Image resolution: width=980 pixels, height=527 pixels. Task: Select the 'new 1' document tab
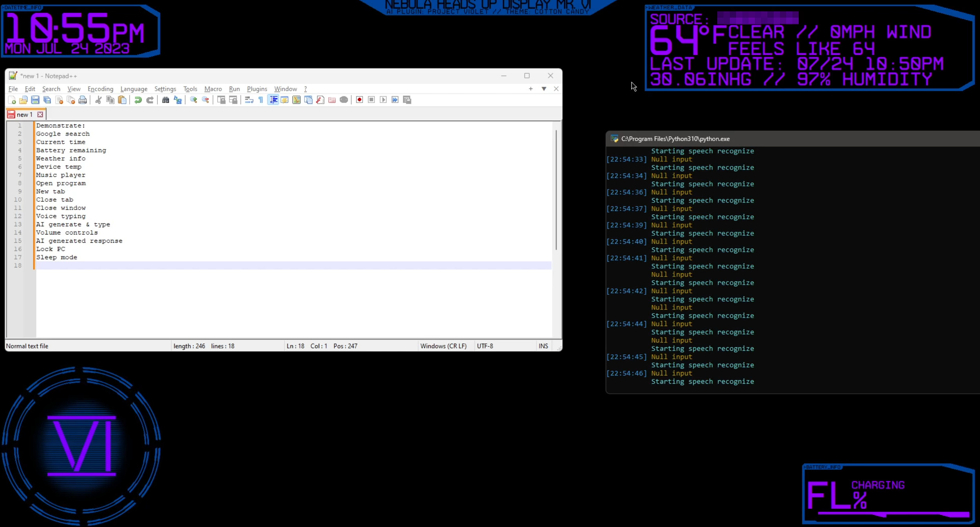(24, 114)
